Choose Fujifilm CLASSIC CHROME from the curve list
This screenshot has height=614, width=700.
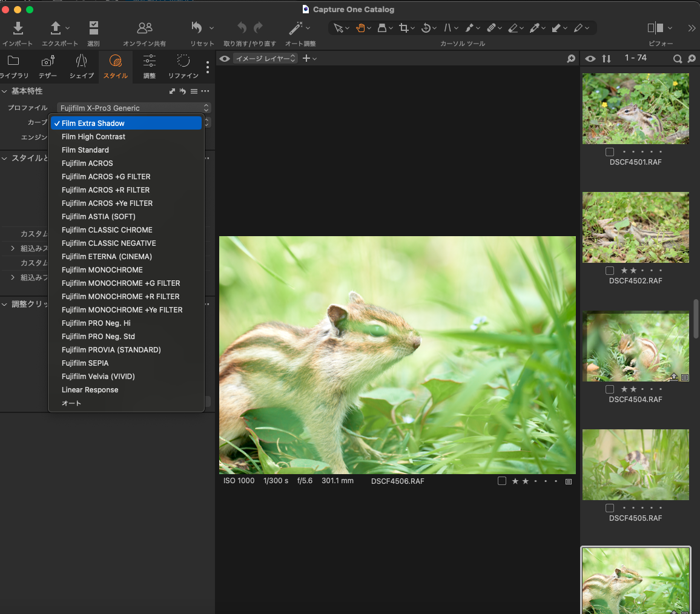pyautogui.click(x=107, y=230)
